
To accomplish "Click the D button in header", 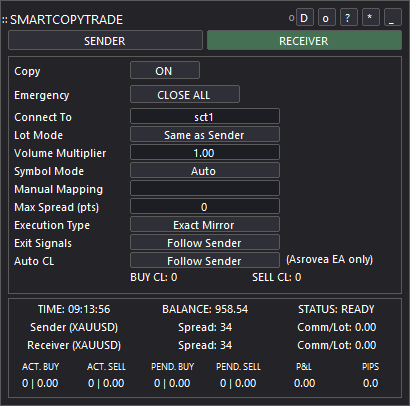I will click(304, 18).
